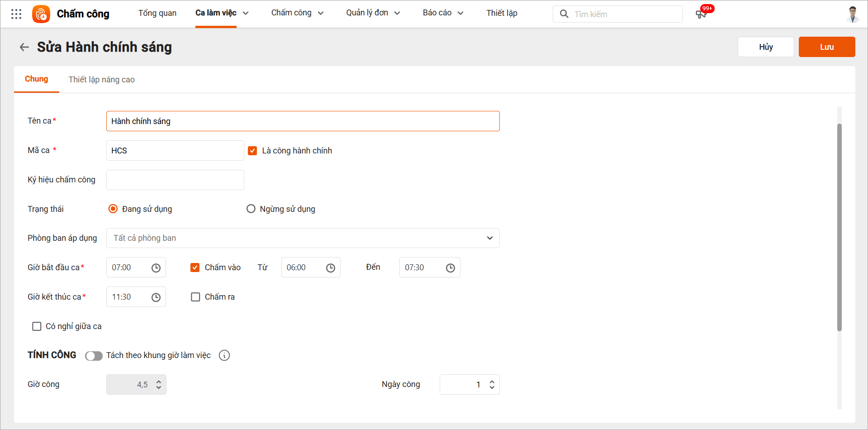Click the orange Lưu button

(826, 47)
